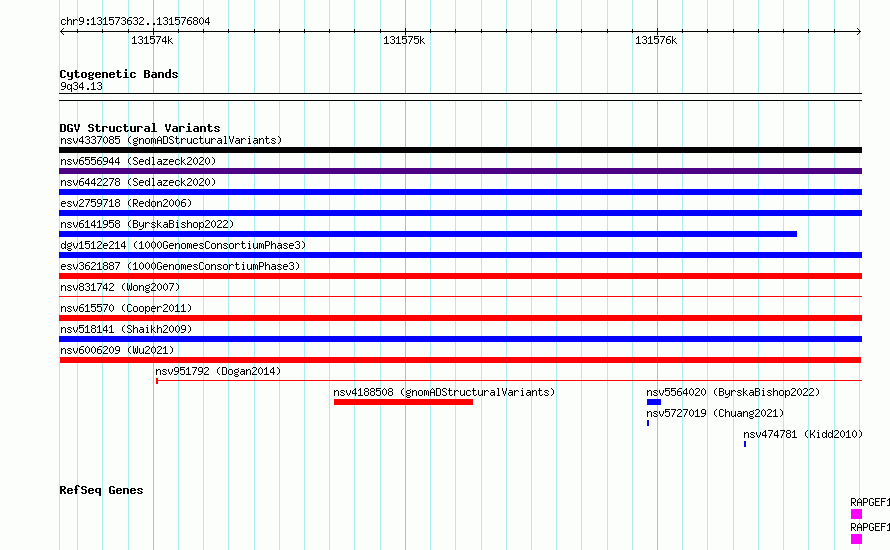Click the lower RAPGEF1 magenta gene box
Screen dimensions: 890x550
click(x=857, y=539)
